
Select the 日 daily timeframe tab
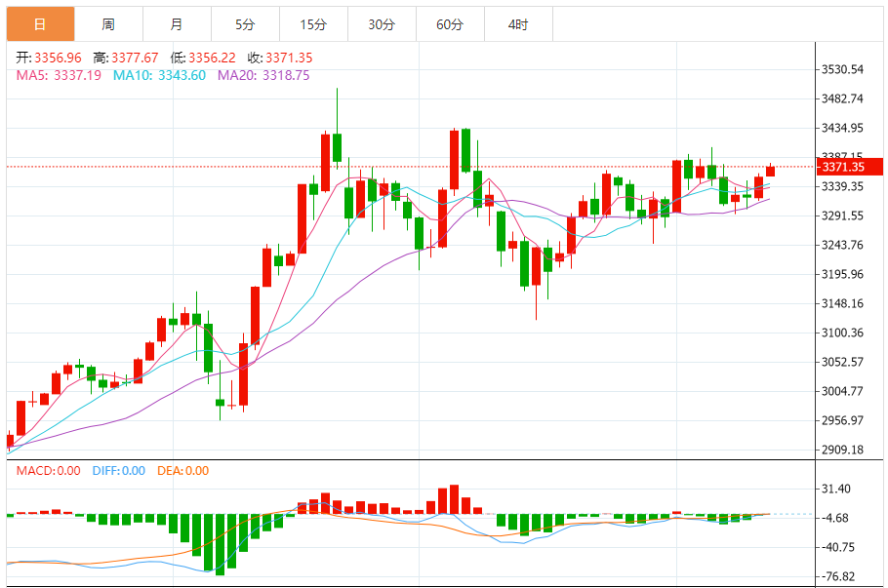coord(40,24)
